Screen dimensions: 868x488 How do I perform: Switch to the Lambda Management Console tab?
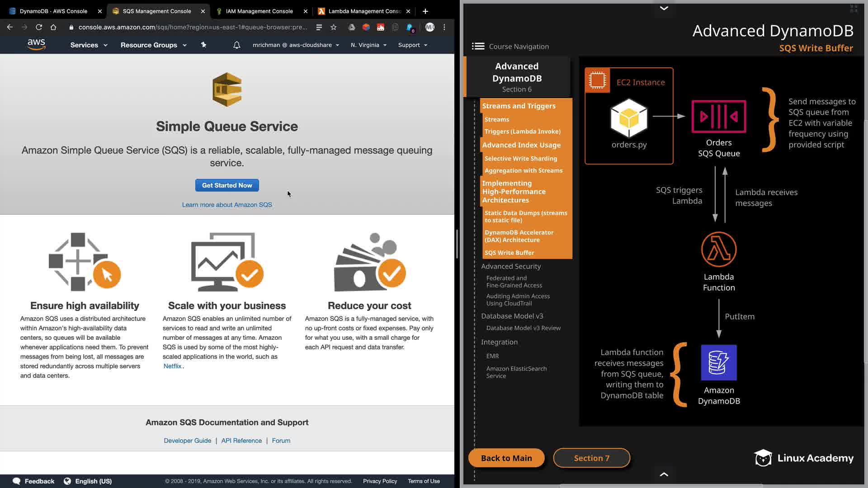point(364,11)
